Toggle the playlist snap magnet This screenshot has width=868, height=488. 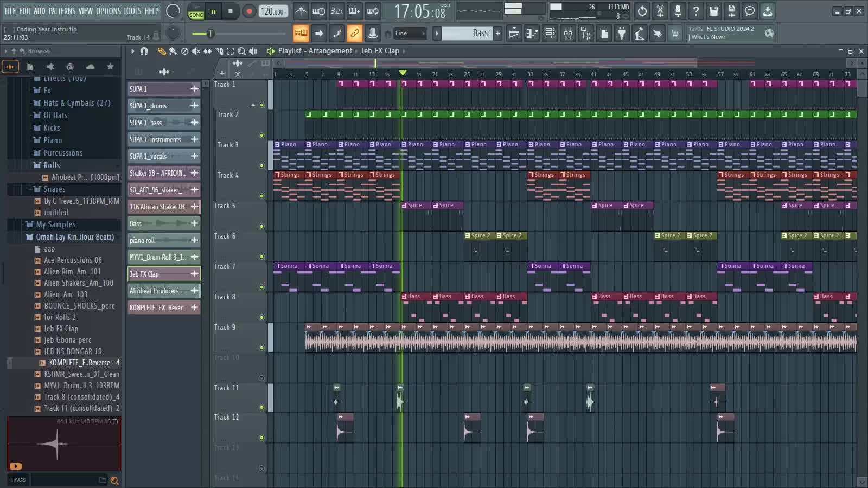coord(144,51)
